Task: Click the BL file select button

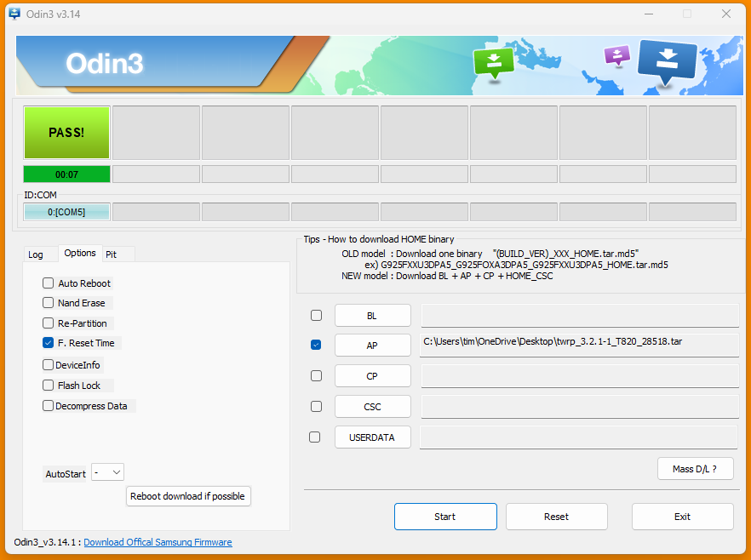Action: [x=372, y=316]
